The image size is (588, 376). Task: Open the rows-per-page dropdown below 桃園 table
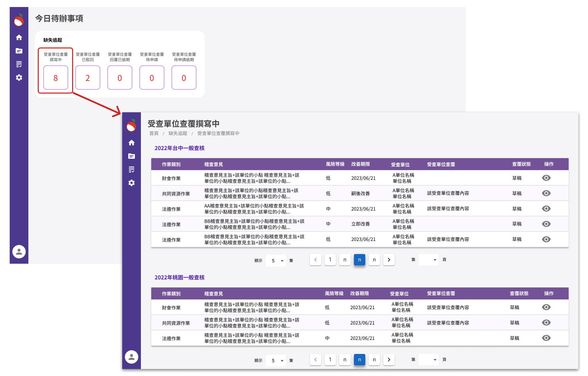275,361
